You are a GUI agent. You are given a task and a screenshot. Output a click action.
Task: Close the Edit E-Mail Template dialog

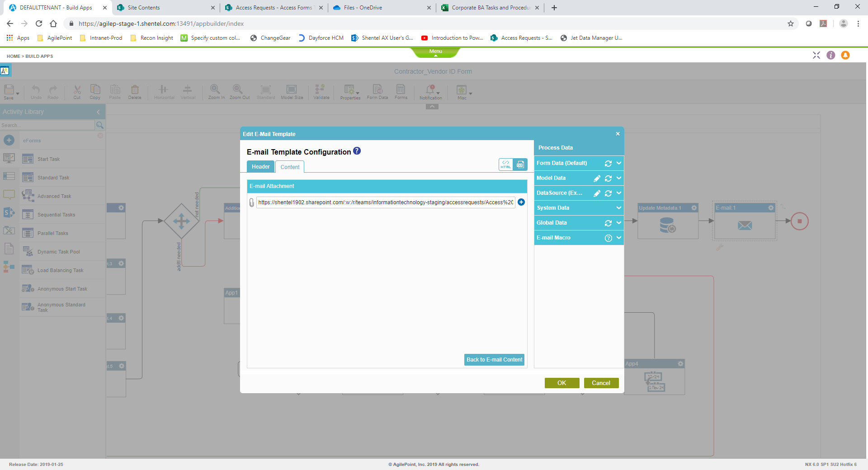[618, 134]
